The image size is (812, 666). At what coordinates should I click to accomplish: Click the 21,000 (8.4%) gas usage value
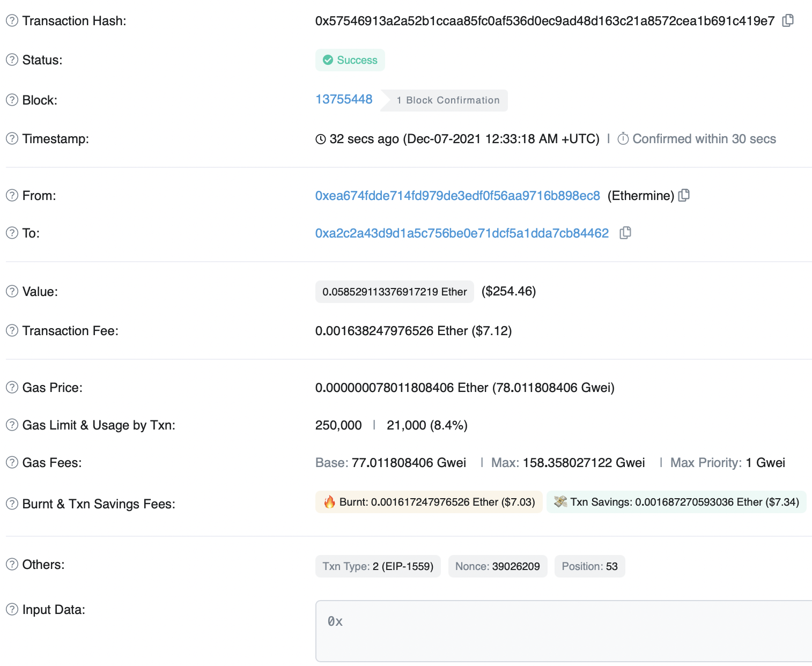tap(427, 425)
